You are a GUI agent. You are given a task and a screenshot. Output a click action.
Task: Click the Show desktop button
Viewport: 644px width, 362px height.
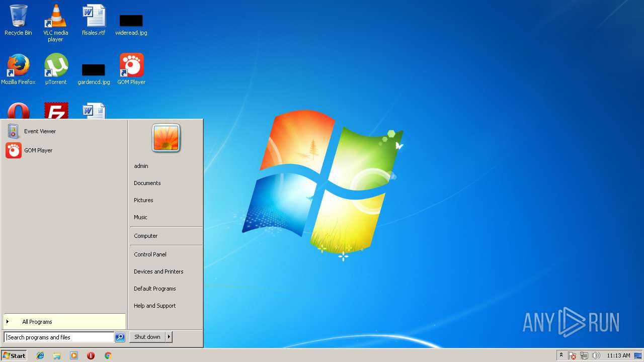[638, 355]
